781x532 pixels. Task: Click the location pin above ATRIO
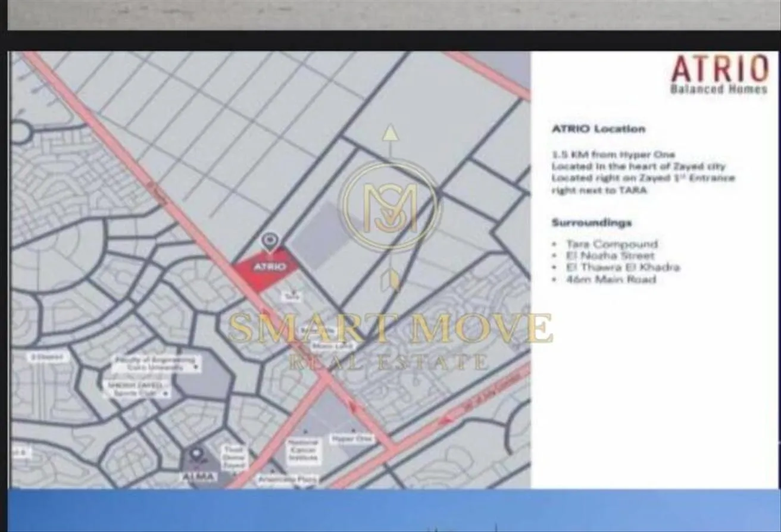pos(270,242)
